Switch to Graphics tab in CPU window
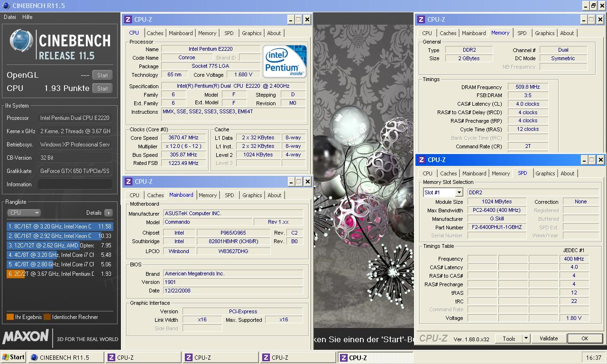Viewport: 607px width, 364px height. click(x=252, y=33)
